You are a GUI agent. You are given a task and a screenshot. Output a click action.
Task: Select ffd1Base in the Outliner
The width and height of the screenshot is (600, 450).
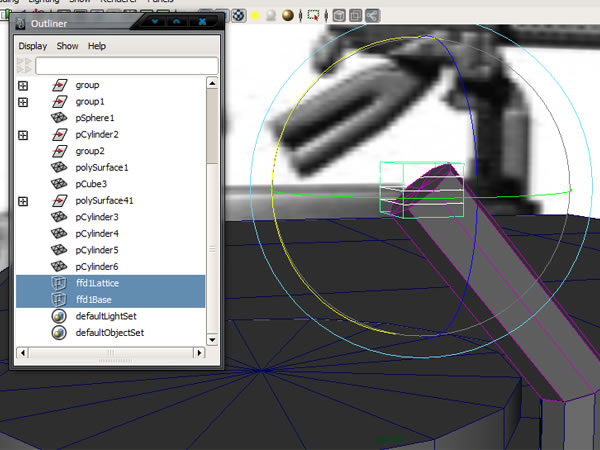(94, 300)
